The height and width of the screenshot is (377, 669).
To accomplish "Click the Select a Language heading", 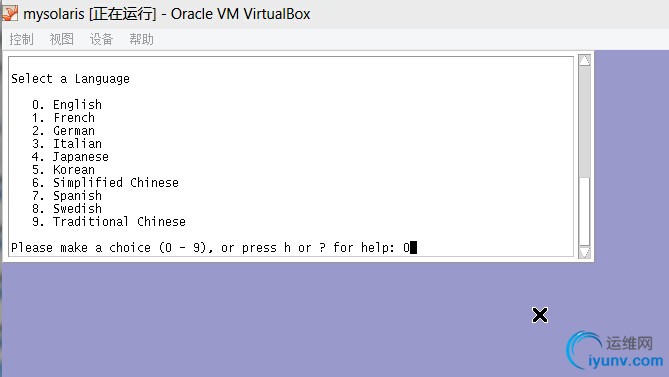I will (70, 79).
